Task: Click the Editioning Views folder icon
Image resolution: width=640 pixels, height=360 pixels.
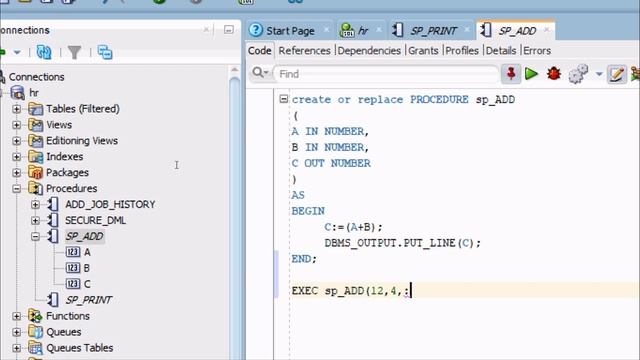Action: pos(36,141)
